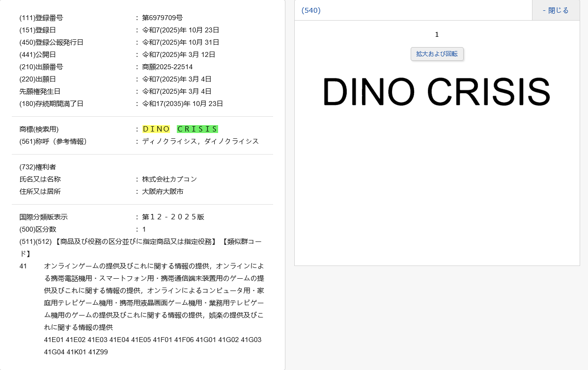
Task: Click the (500)区分数 label
Action: tap(38, 230)
